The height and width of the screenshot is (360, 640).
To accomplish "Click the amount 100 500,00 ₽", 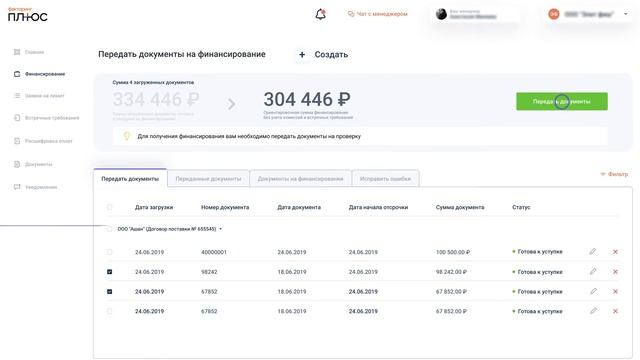I will (x=453, y=252).
